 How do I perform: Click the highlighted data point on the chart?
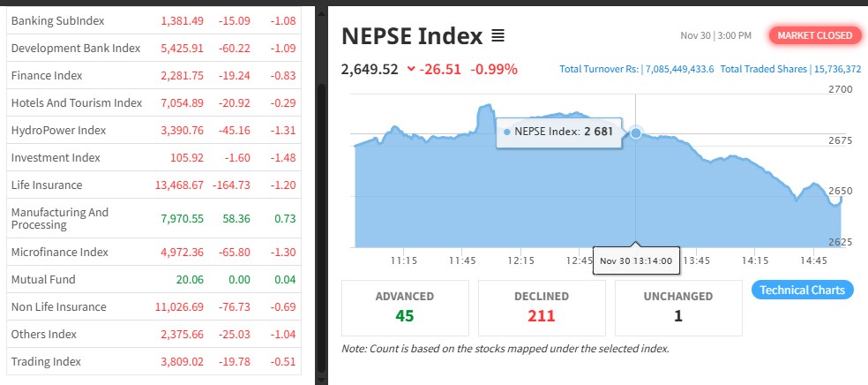636,133
